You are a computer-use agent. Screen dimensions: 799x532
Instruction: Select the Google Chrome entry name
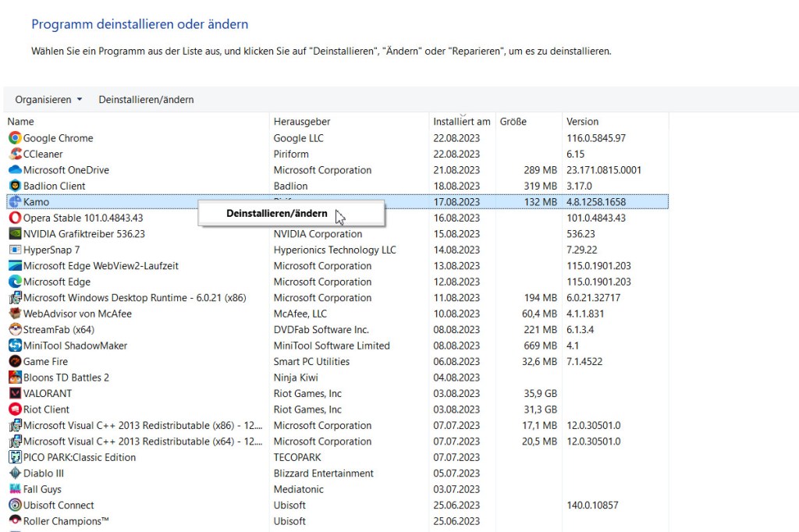point(58,138)
